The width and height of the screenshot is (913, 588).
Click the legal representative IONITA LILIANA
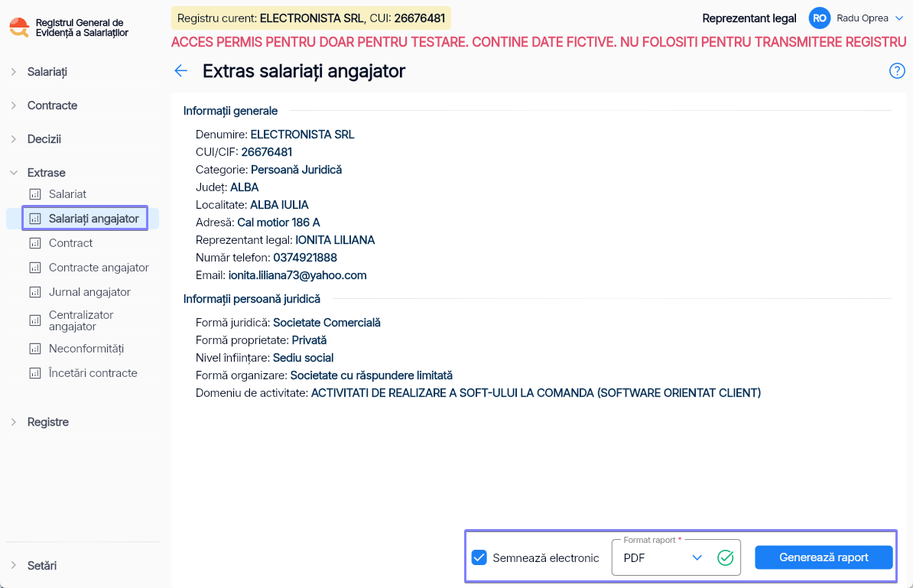[x=335, y=240]
